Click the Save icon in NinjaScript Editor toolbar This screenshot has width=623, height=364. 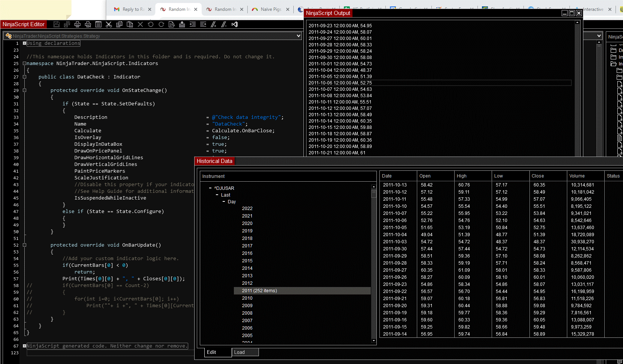[57, 24]
